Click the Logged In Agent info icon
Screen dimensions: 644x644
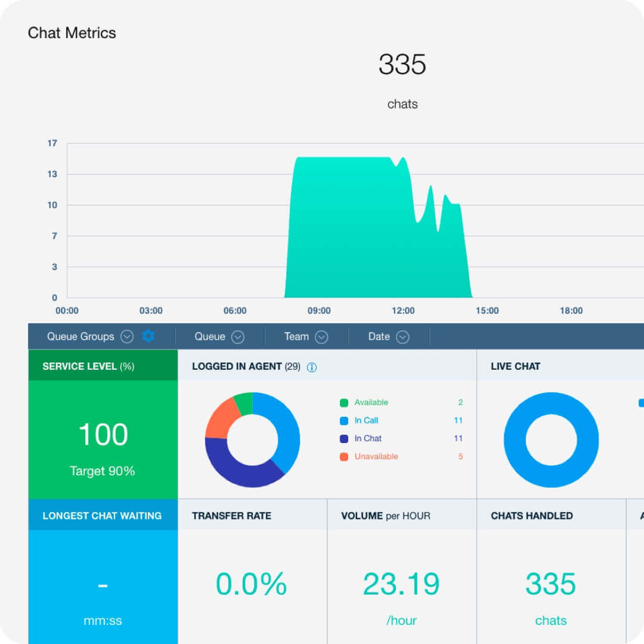(x=312, y=367)
